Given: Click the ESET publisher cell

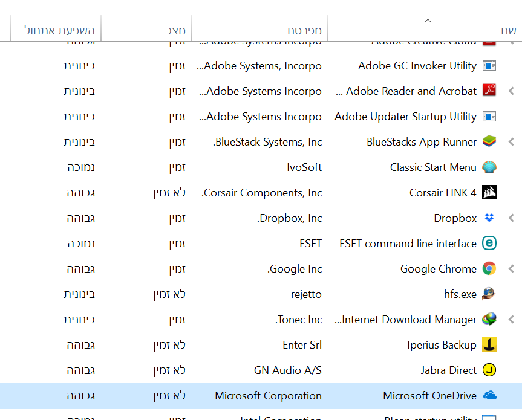Looking at the screenshot, I should coord(311,244).
